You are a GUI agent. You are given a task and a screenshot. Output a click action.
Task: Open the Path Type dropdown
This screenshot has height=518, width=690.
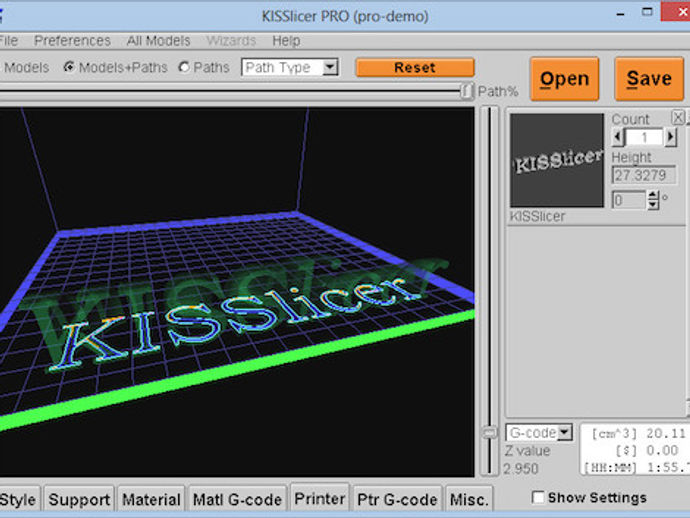pyautogui.click(x=290, y=67)
